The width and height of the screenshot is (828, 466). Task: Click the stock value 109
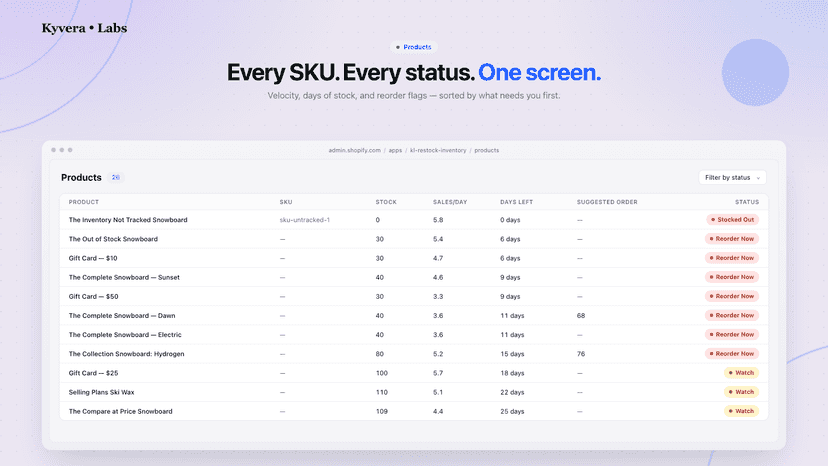tap(382, 411)
